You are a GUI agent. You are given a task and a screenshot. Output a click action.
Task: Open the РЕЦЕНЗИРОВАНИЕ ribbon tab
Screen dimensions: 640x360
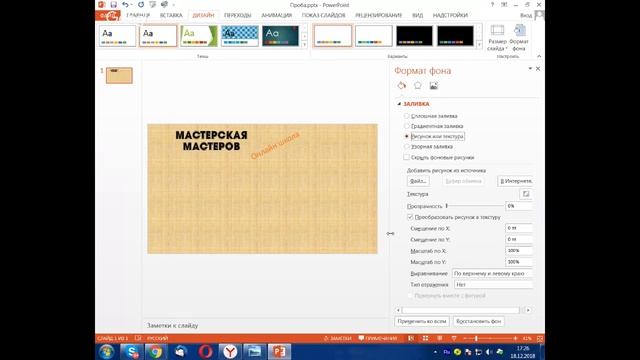click(x=378, y=15)
